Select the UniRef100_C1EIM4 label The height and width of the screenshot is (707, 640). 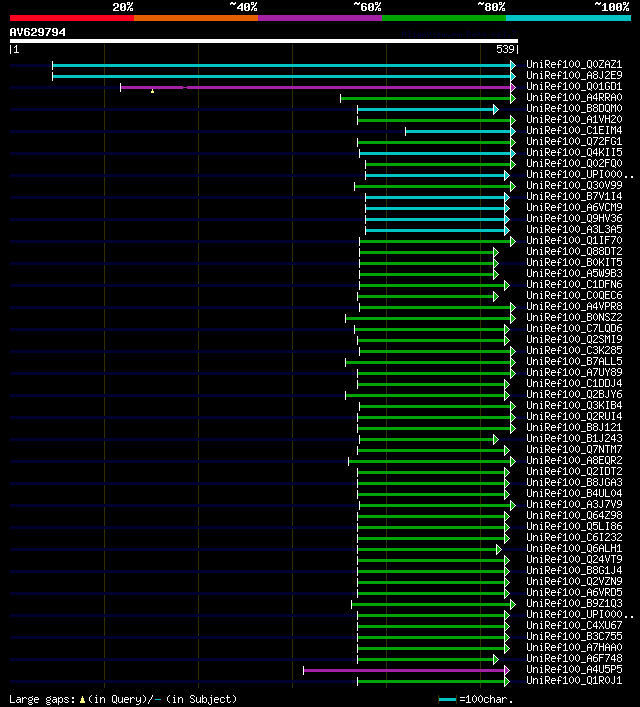(574, 130)
